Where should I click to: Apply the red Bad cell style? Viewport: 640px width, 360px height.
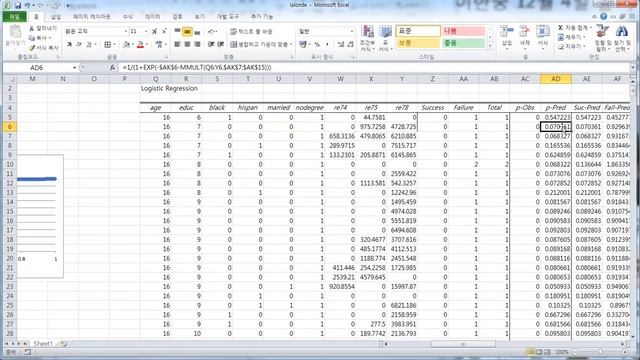(463, 31)
